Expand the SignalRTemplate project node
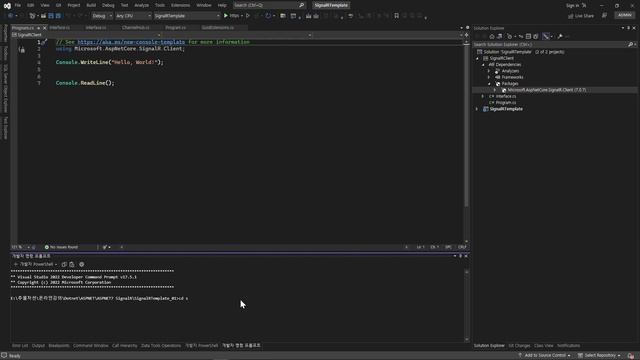Viewport: 640px width, 360px height. (x=477, y=109)
